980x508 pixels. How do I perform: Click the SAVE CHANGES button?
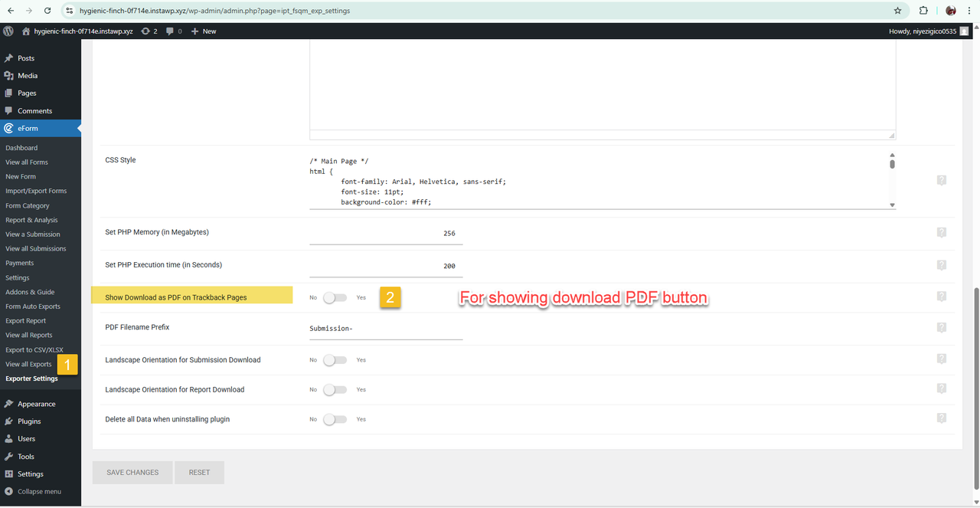point(132,472)
